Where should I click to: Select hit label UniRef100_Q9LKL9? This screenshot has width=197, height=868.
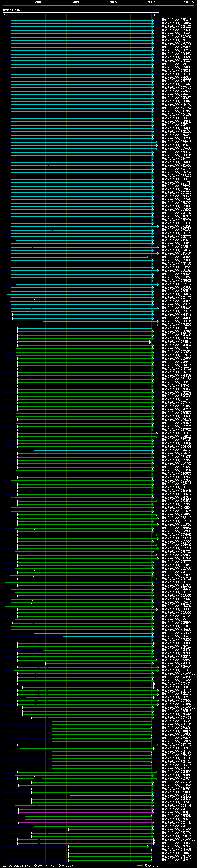pyautogui.click(x=177, y=118)
